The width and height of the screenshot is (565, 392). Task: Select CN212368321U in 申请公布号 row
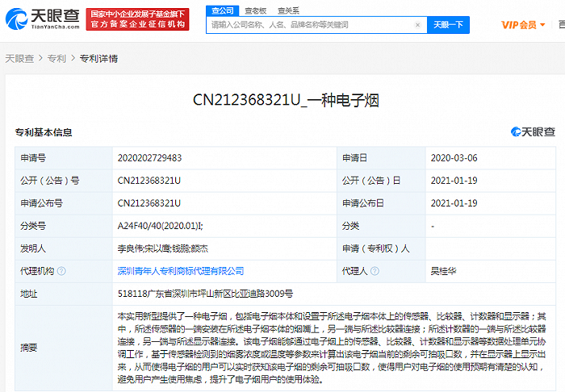tap(149, 203)
